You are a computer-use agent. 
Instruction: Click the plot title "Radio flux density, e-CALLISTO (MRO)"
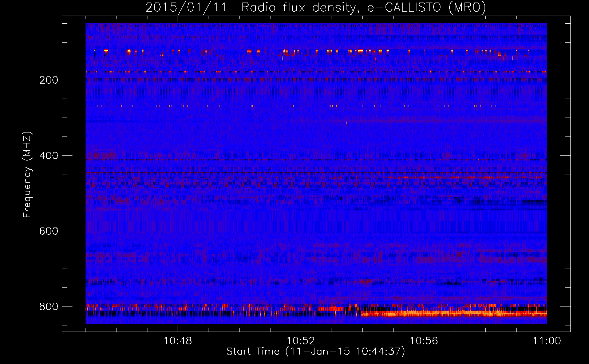tap(363, 7)
